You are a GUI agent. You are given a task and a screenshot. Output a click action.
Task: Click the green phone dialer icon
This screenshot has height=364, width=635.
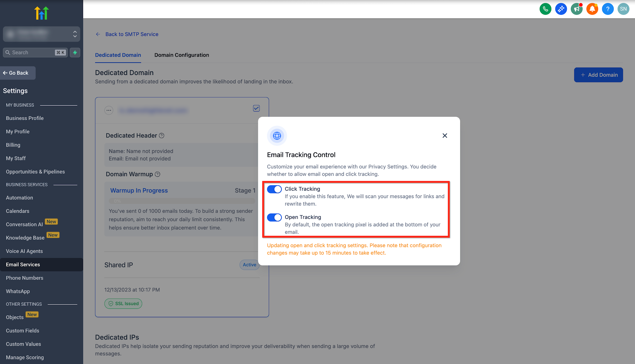coord(545,9)
